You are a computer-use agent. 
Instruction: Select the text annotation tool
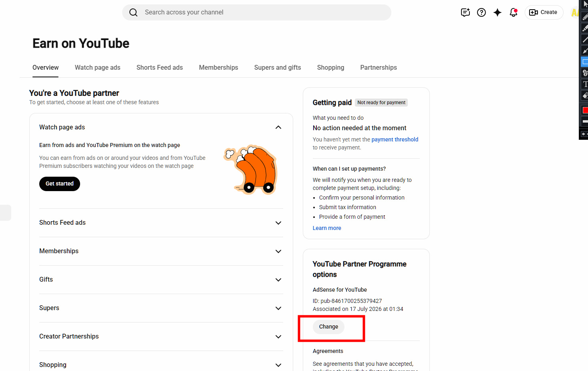(585, 84)
